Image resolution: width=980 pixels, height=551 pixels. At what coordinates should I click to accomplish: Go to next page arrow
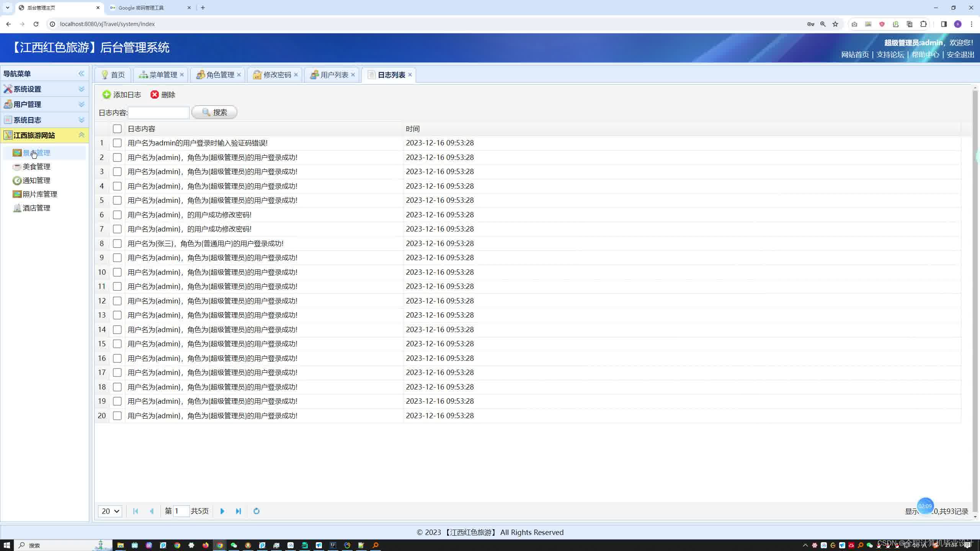click(222, 511)
